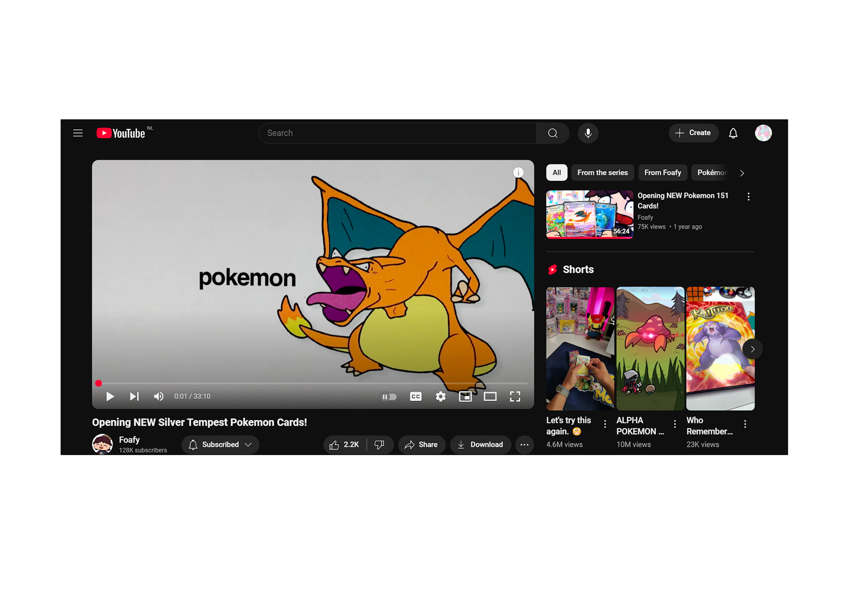Click the search magnifier button
868x614 pixels.
(553, 133)
